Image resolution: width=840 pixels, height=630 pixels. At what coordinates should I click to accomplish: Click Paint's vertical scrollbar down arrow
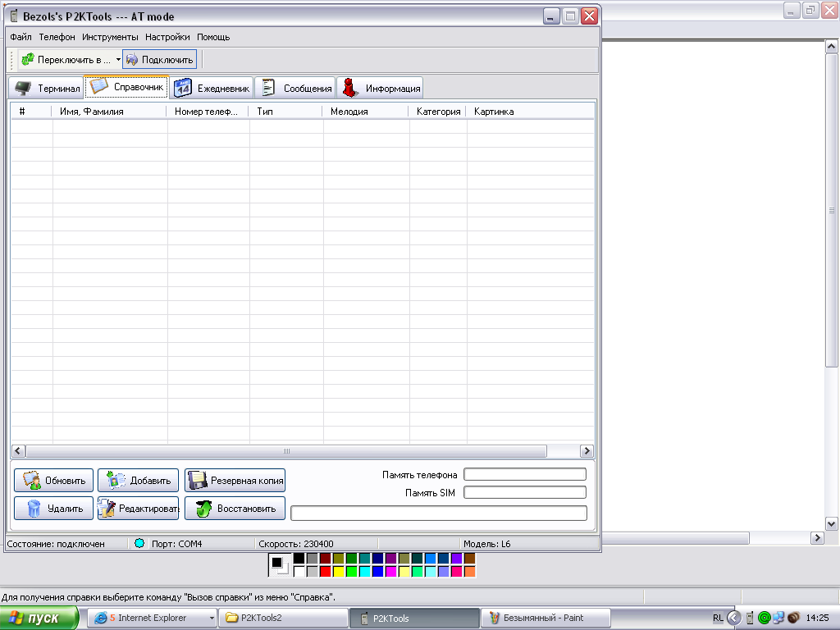(831, 524)
